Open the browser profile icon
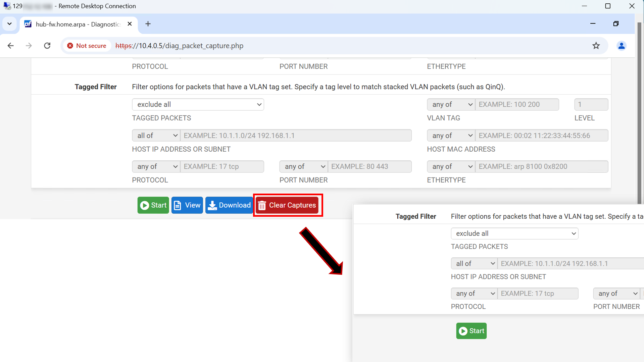The image size is (644, 362). pos(622,46)
